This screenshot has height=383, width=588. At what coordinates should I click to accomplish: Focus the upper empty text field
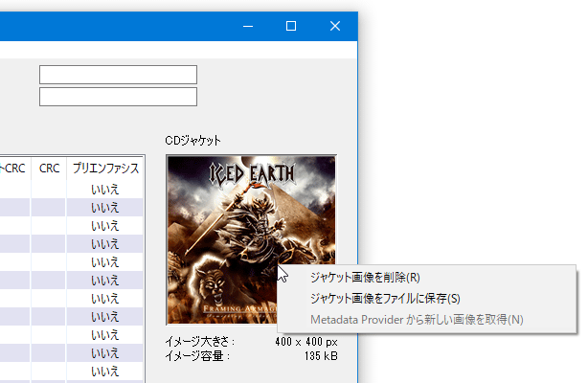[118, 75]
